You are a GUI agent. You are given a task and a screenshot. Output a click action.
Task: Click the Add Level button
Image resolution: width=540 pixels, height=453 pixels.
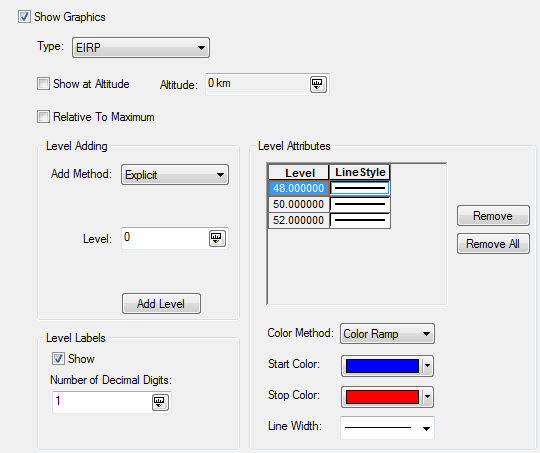tap(161, 304)
